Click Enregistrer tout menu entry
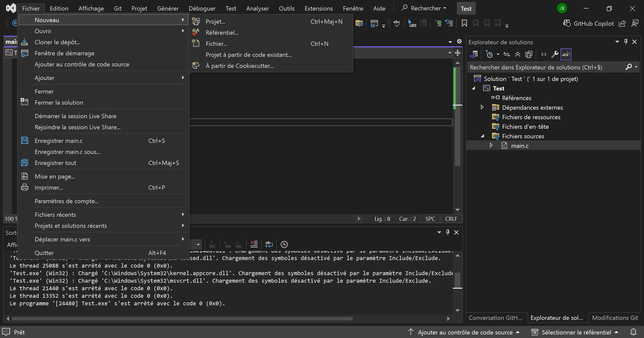644x338 pixels. 55,163
